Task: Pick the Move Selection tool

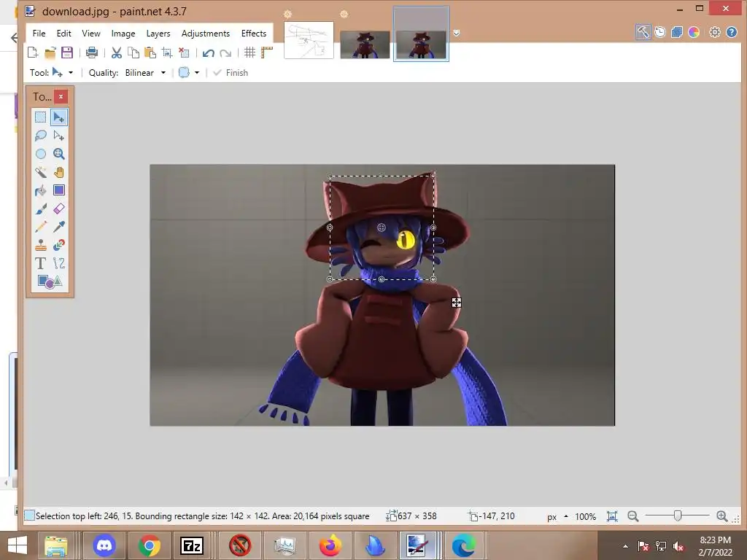Action: [59, 136]
